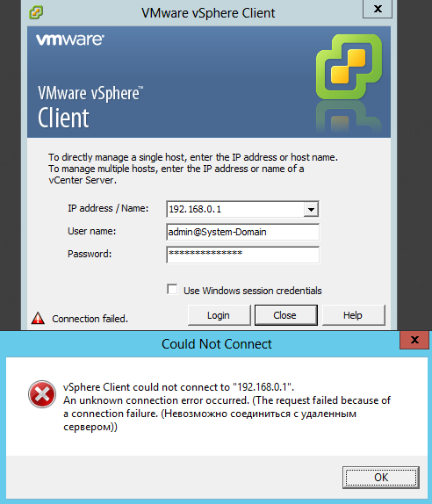Click the vmware wordmark logo
The image size is (432, 504).
tap(70, 40)
